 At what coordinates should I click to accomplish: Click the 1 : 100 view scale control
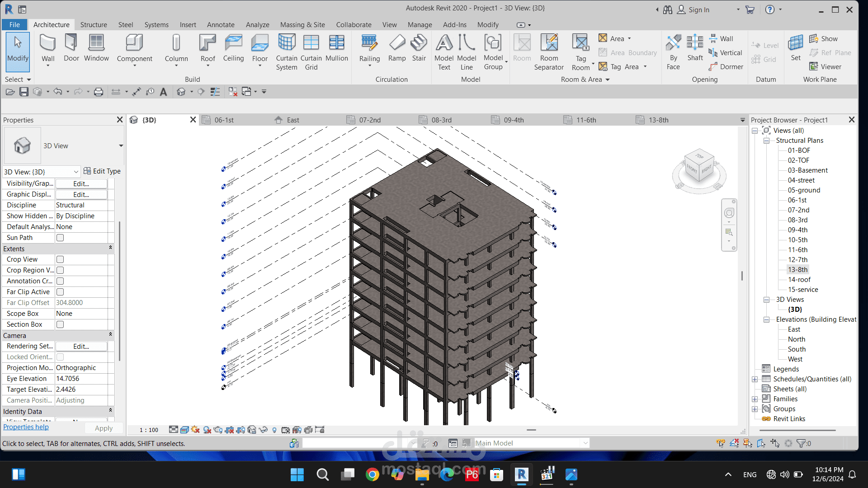(x=149, y=430)
